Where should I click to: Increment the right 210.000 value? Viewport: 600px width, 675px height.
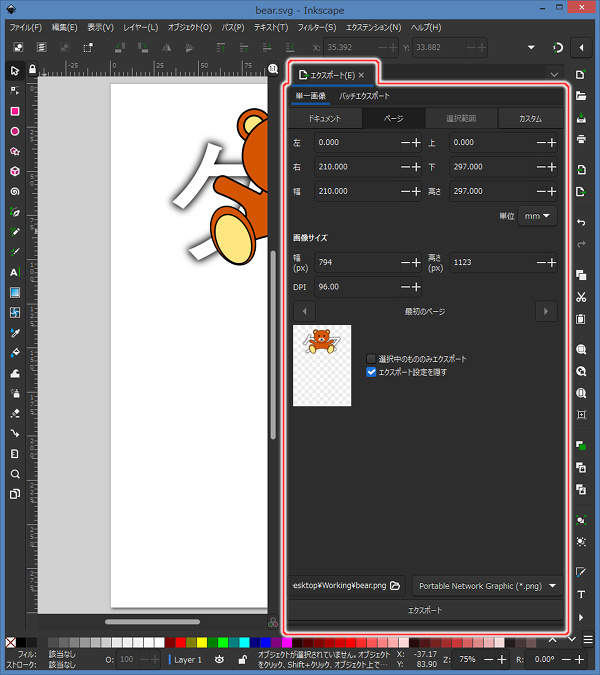click(x=416, y=167)
